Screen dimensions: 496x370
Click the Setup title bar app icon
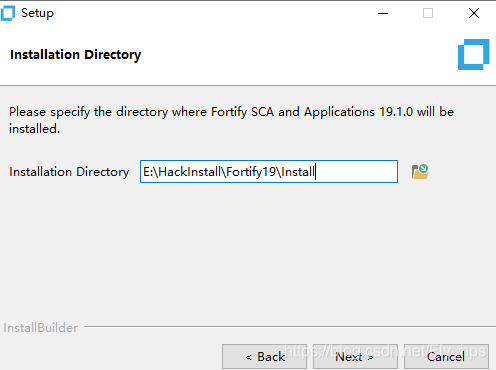point(7,13)
